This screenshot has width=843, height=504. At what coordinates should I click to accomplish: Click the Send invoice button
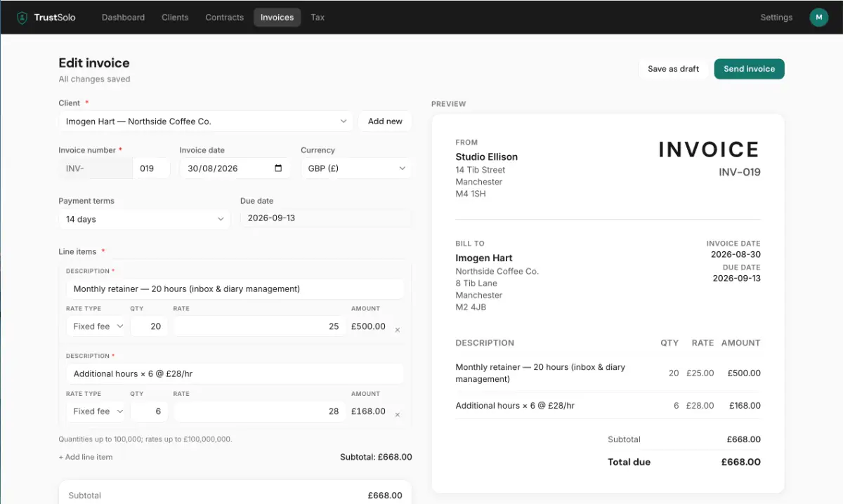[x=749, y=69]
